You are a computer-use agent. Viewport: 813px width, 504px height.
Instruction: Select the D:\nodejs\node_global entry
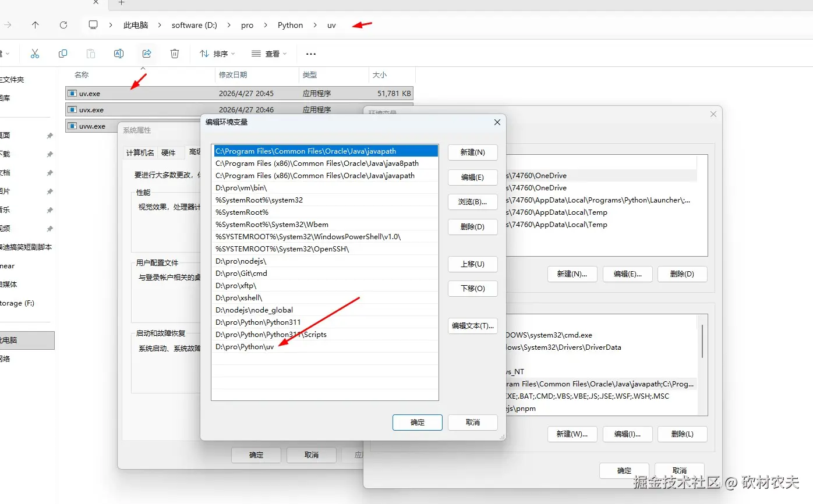[x=325, y=310]
